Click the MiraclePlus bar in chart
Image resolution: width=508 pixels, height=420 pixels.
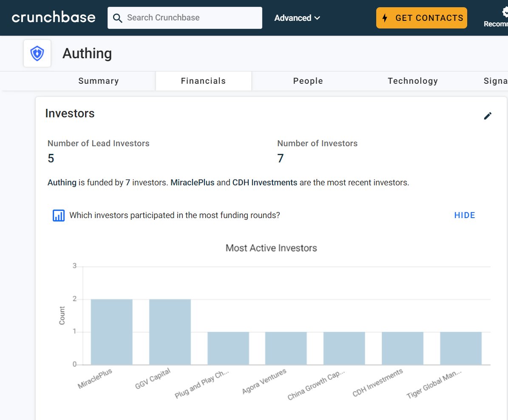[111, 332]
